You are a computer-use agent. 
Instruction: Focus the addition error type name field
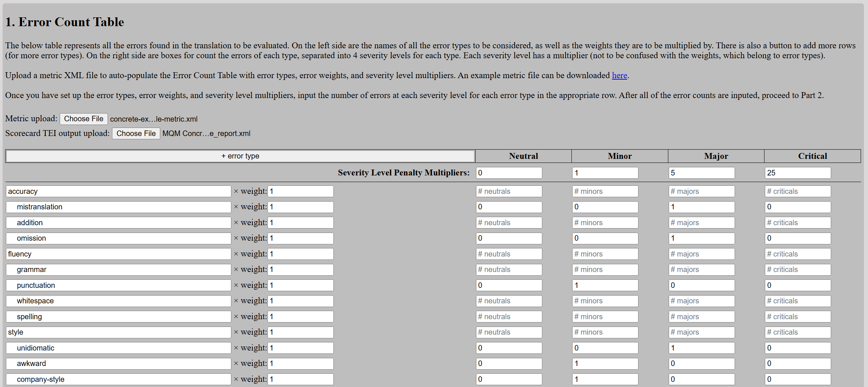[119, 223]
